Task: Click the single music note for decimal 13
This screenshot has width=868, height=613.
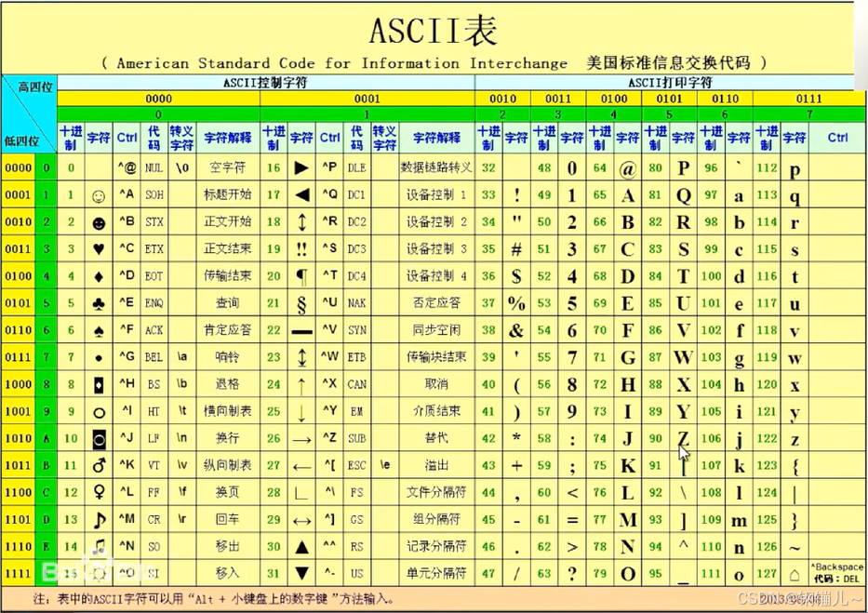Action: 100,519
